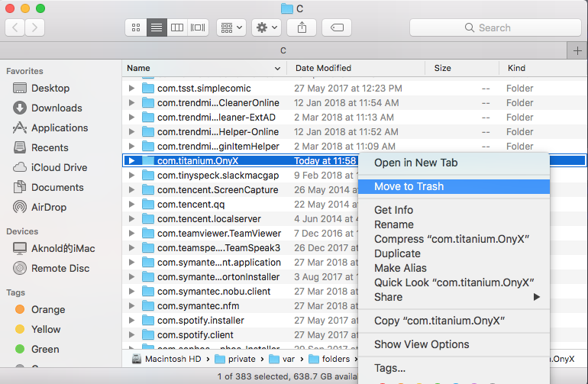Add a new tab with plus button

[577, 50]
